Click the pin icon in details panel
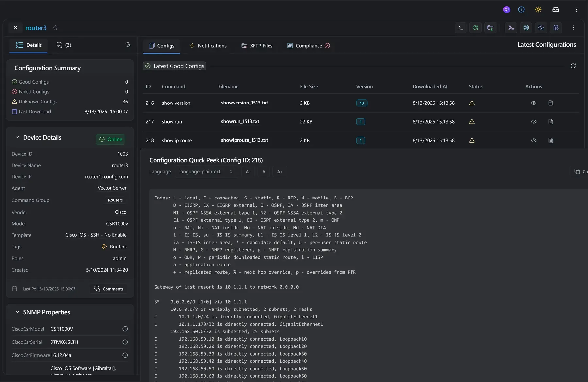Screen dimensions: 588x382 coord(128,45)
